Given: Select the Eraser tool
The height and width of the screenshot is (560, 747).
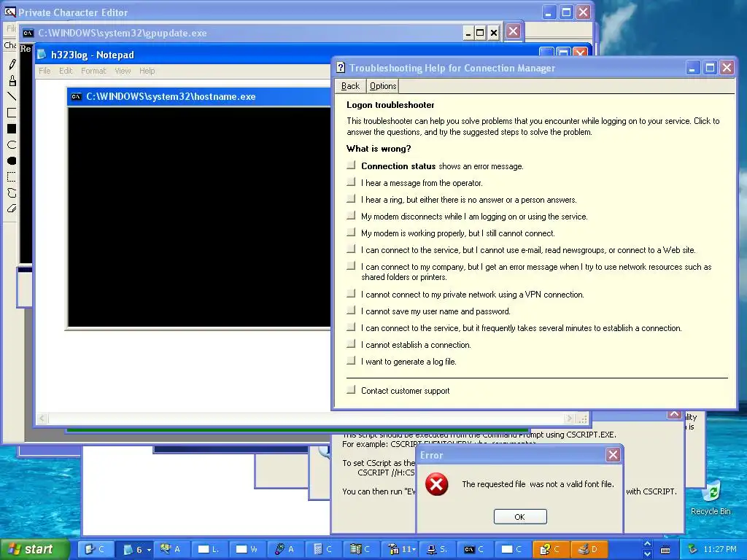Looking at the screenshot, I should tap(12, 209).
